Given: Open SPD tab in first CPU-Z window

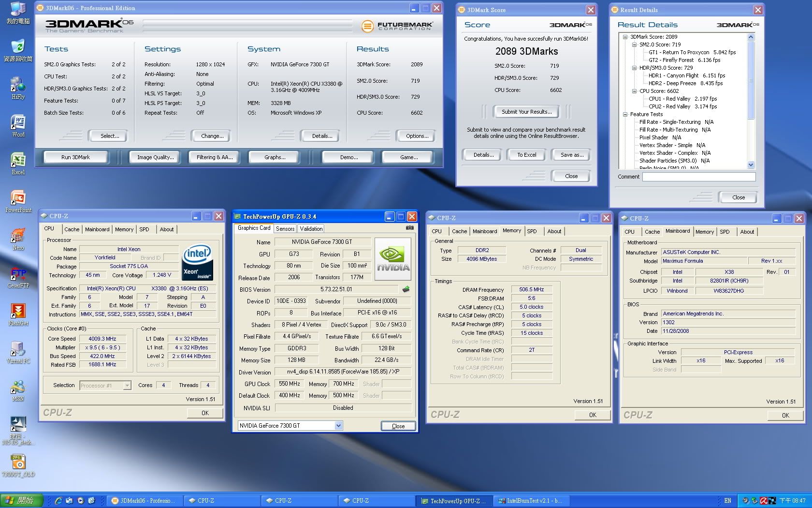Looking at the screenshot, I should click(x=144, y=229).
